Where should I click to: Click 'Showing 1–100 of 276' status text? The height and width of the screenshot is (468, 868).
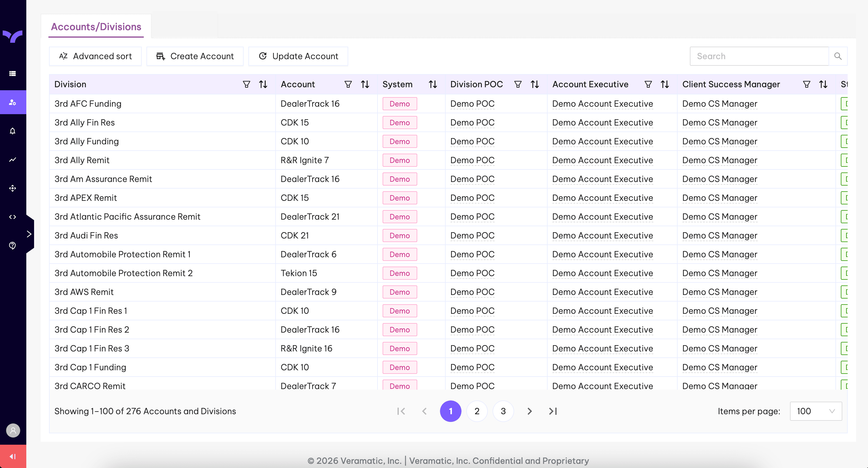tap(145, 411)
